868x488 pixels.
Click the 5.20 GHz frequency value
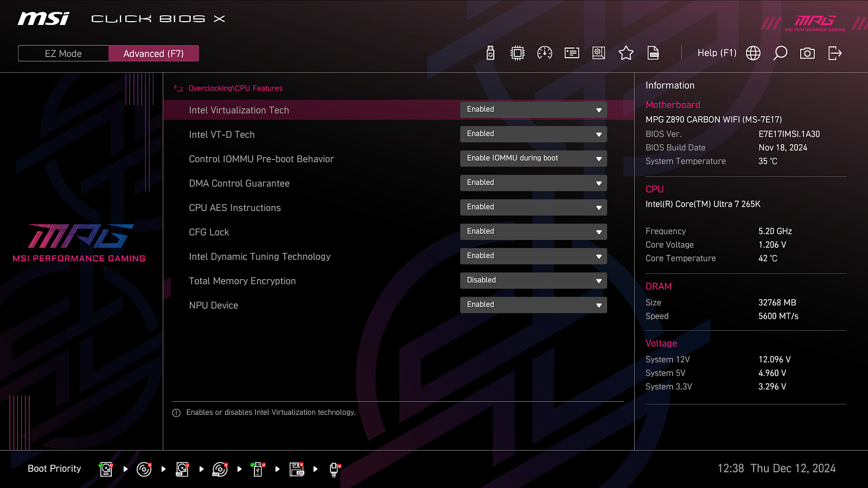point(775,231)
